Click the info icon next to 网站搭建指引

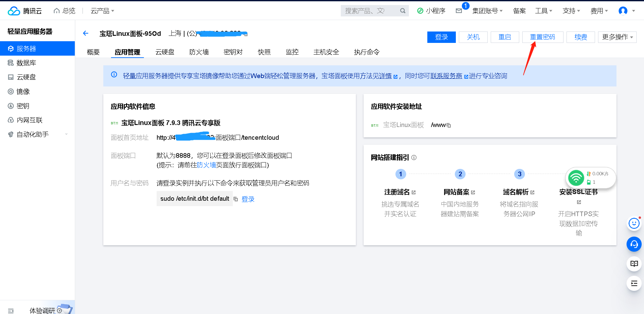pyautogui.click(x=414, y=158)
